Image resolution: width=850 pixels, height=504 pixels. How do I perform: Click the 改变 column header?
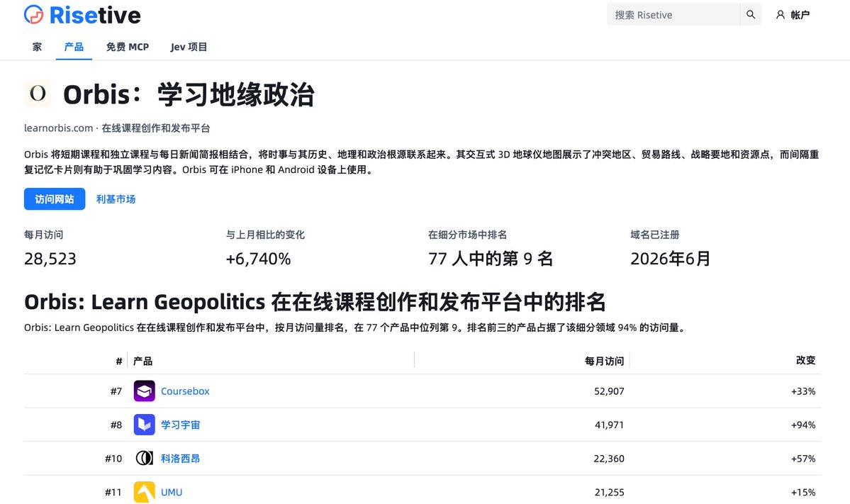point(805,360)
